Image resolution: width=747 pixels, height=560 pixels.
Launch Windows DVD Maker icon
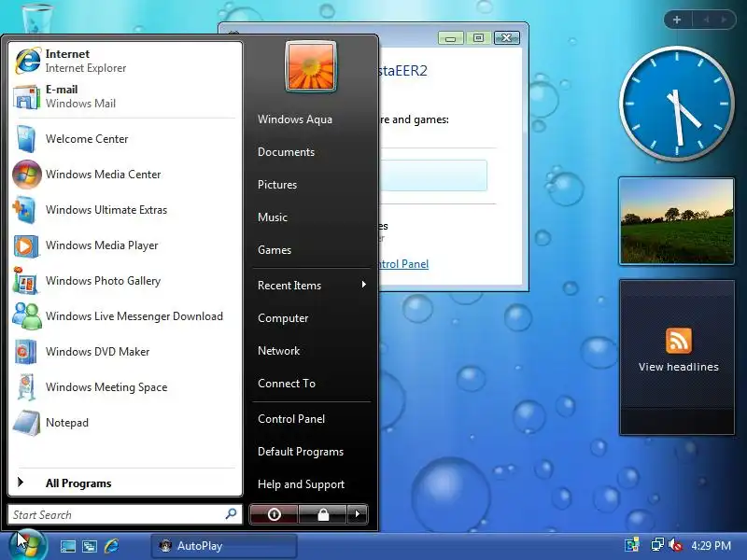coord(26,352)
